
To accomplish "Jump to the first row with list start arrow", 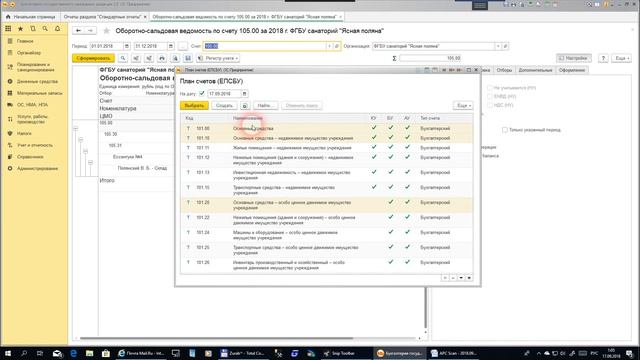I will coord(445,278).
